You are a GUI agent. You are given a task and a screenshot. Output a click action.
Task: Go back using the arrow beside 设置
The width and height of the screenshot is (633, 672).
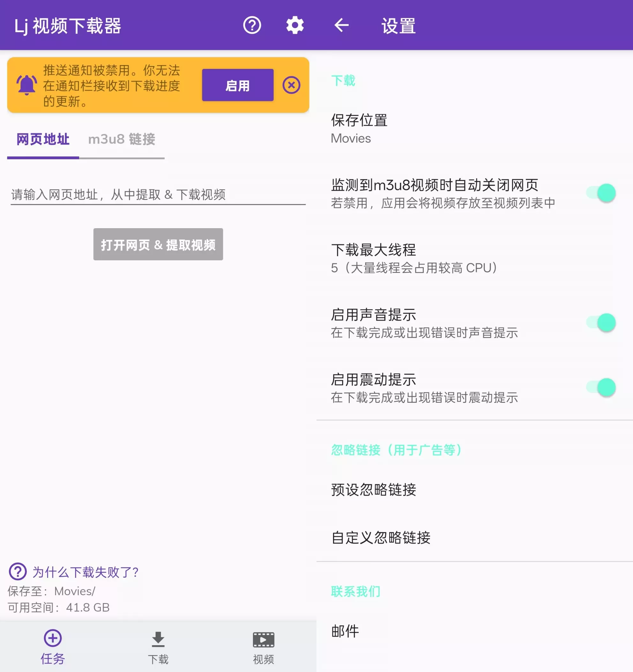(x=341, y=25)
